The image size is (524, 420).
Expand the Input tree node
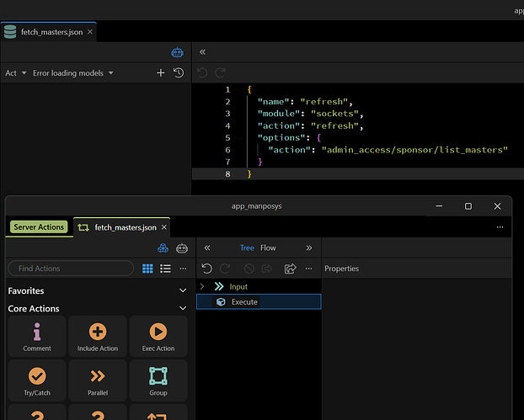click(202, 287)
